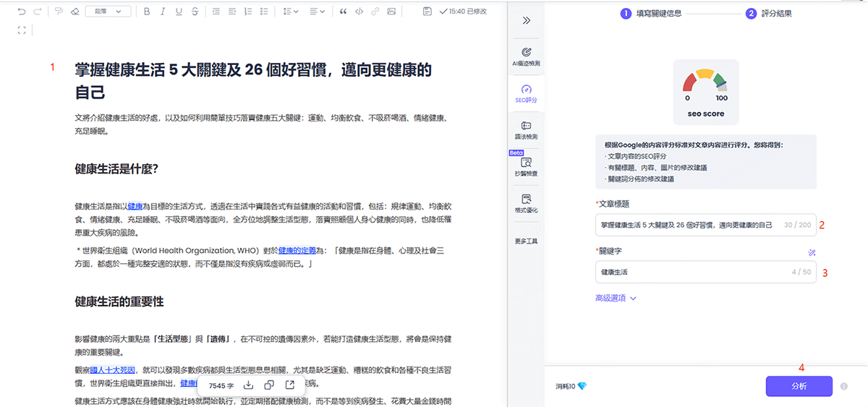The image size is (868, 407).
Task: Insert an image from the toolbar
Action: pos(391,12)
